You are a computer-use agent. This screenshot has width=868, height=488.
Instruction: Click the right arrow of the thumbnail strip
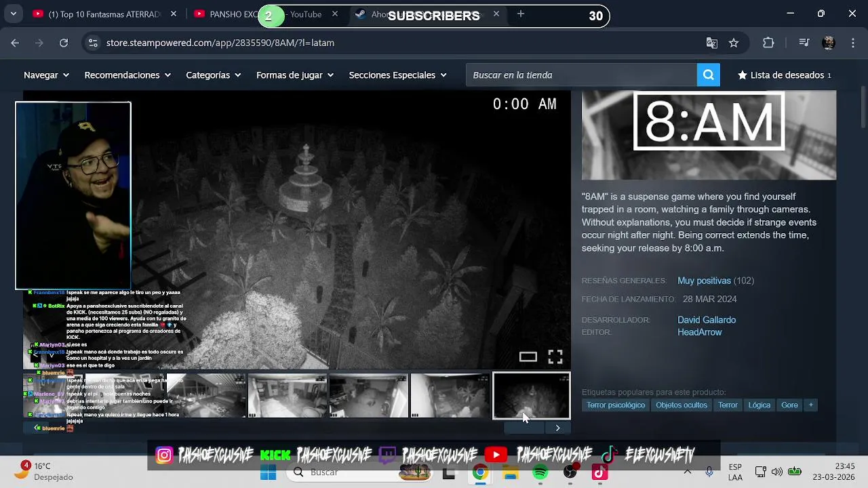click(558, 428)
